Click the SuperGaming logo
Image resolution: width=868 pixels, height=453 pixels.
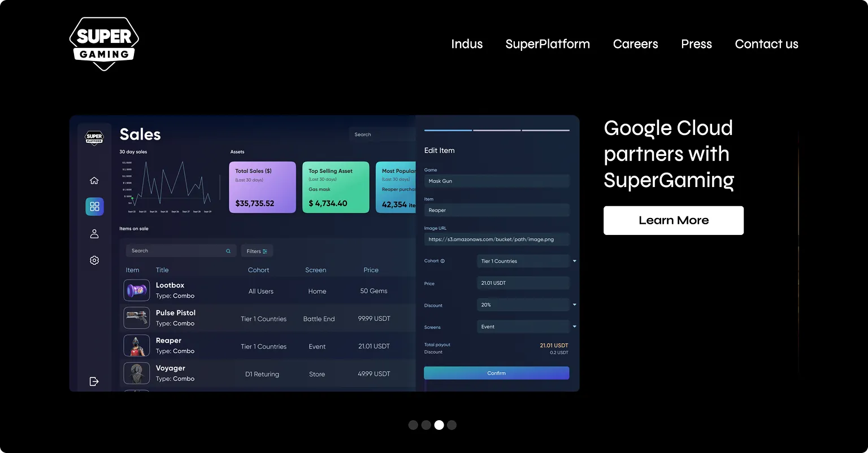(104, 43)
